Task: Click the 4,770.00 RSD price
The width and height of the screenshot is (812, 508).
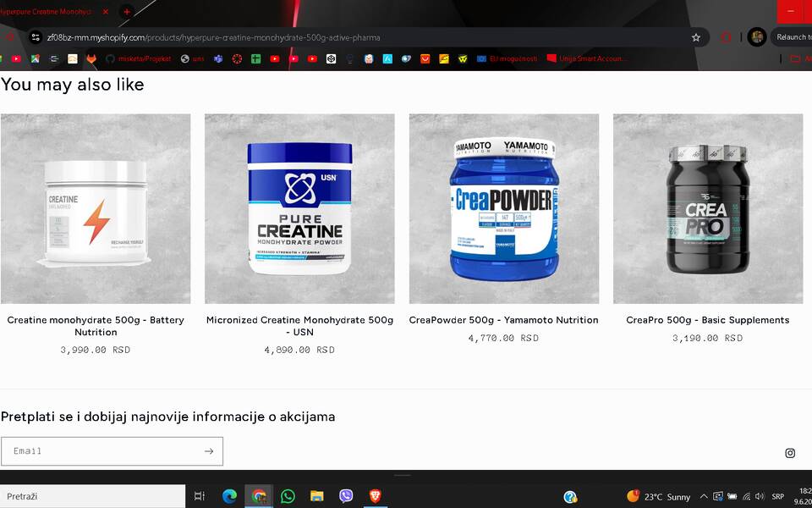Action: (x=503, y=338)
